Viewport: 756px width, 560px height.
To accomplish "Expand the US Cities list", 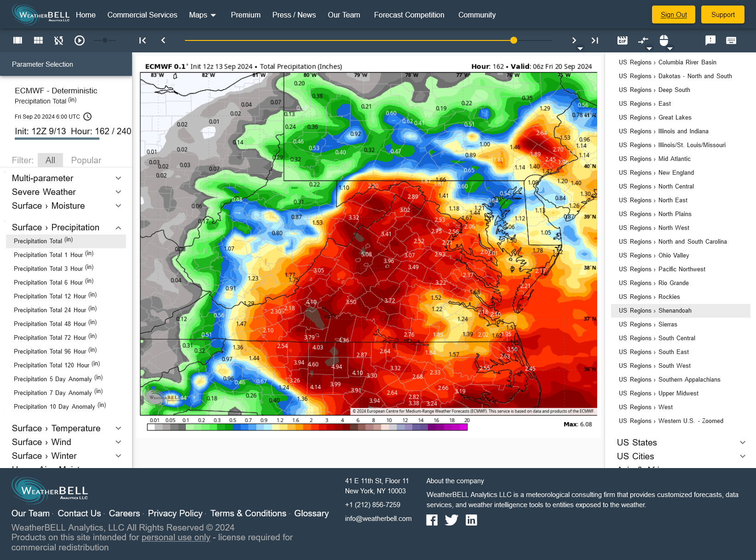I will [681, 456].
